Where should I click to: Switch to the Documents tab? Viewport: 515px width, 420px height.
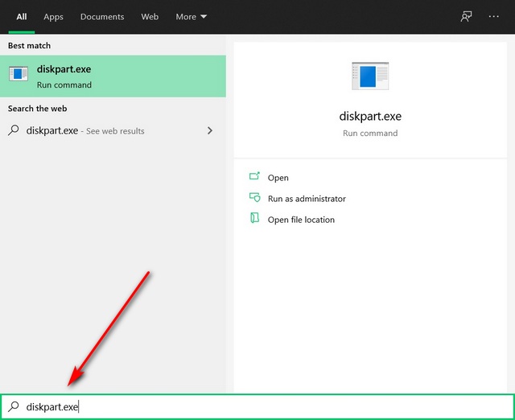(102, 16)
